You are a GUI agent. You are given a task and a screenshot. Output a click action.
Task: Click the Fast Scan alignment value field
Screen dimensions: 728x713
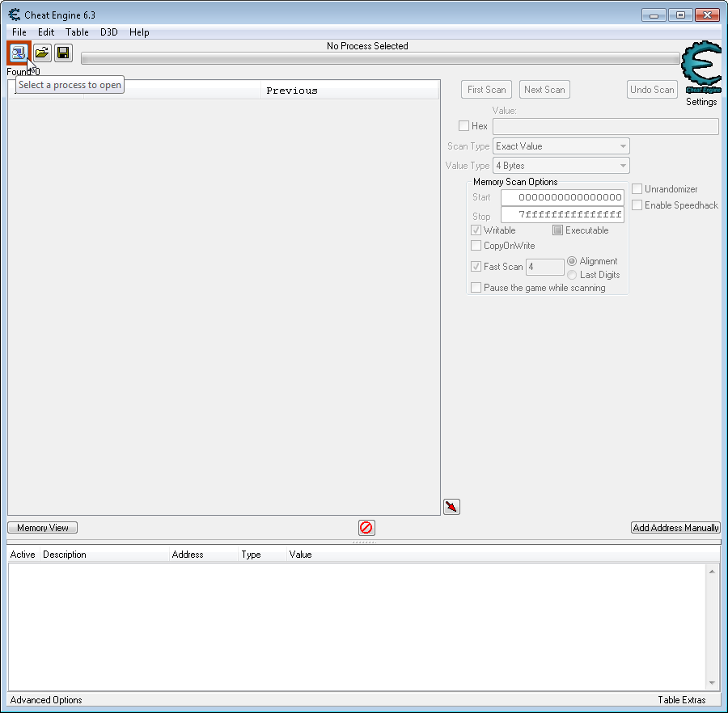pyautogui.click(x=545, y=267)
